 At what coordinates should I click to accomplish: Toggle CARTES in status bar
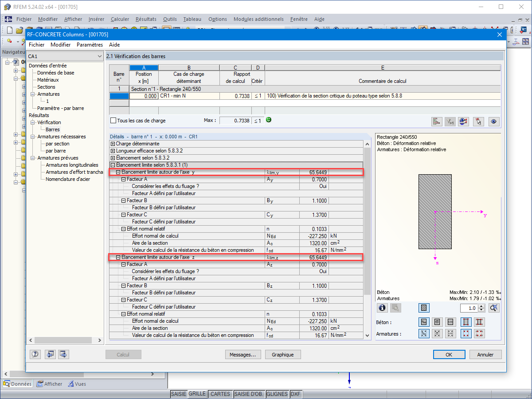220,394
